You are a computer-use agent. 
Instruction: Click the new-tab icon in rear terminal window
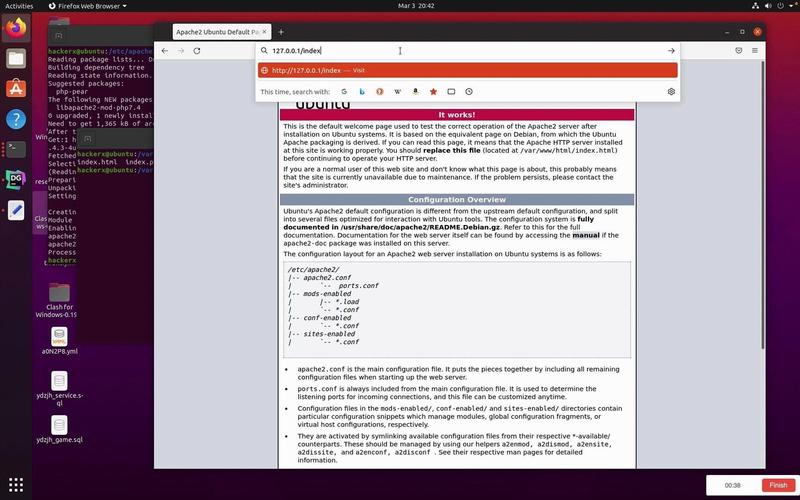pyautogui.click(x=59, y=36)
